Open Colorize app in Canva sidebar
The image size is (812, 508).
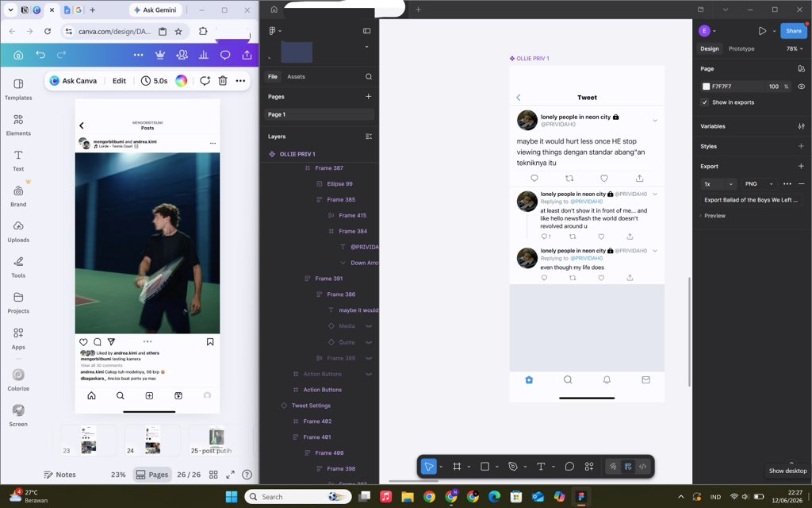[x=18, y=379]
